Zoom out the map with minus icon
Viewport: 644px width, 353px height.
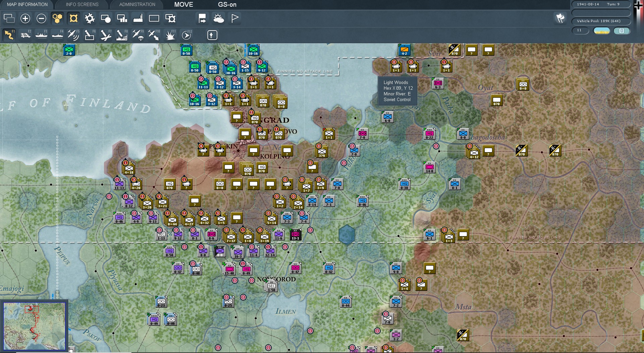(41, 18)
